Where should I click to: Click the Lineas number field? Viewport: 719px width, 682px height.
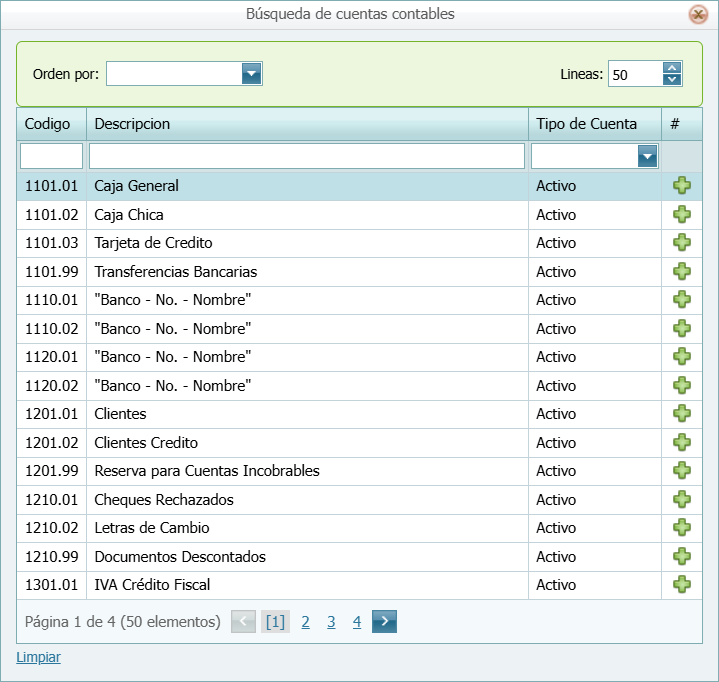pos(636,74)
